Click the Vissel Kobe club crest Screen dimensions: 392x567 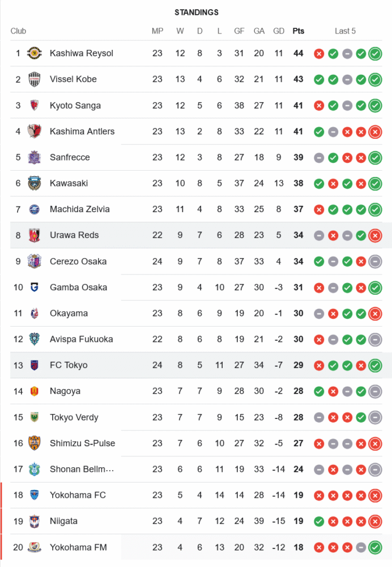(x=35, y=79)
